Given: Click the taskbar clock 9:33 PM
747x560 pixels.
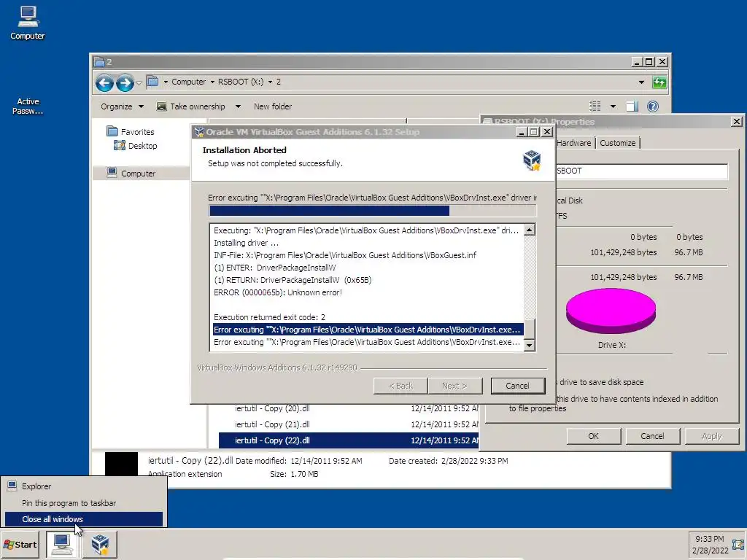Looking at the screenshot, I should (x=709, y=539).
